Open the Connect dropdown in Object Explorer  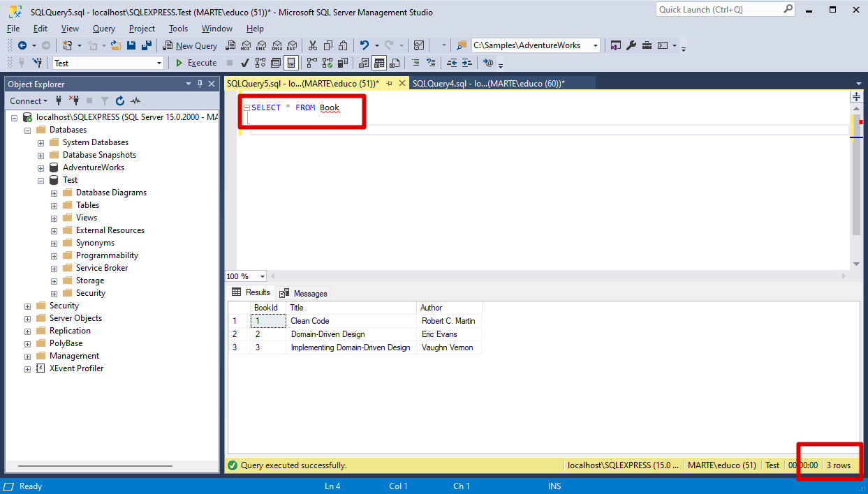[x=29, y=100]
